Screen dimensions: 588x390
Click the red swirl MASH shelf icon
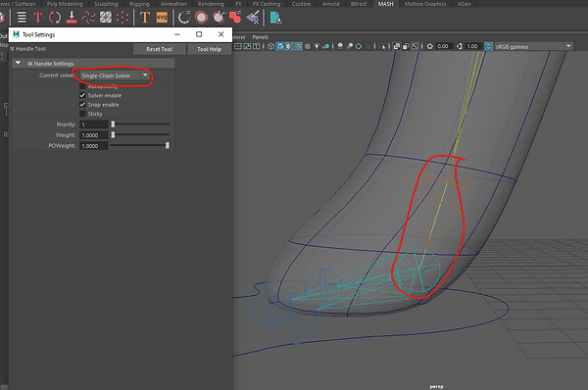click(88, 18)
